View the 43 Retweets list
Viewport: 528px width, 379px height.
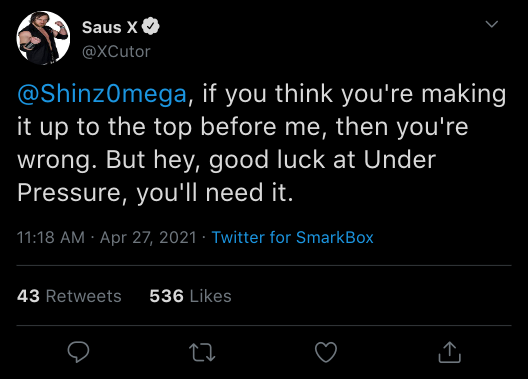coord(69,296)
